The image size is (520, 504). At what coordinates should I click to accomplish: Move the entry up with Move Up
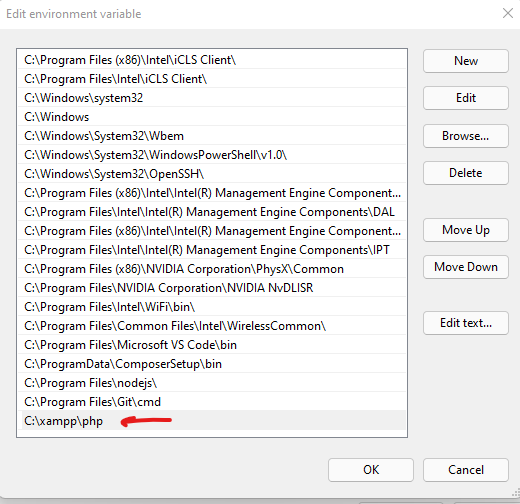point(466,230)
